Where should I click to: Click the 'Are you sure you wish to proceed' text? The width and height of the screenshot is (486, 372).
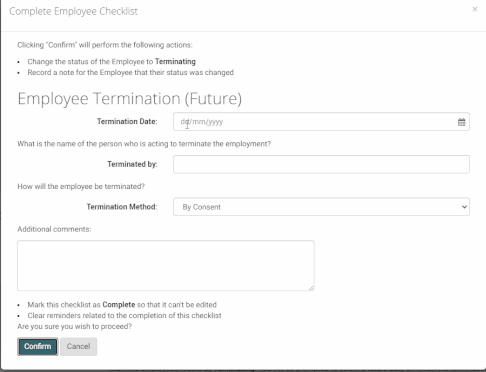75,326
